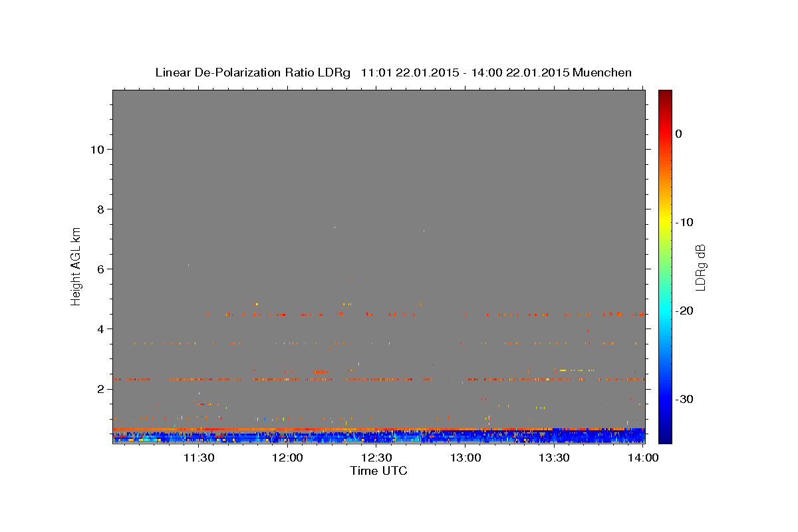
Task: Click the 12:00 time tick label
Action: click(287, 458)
